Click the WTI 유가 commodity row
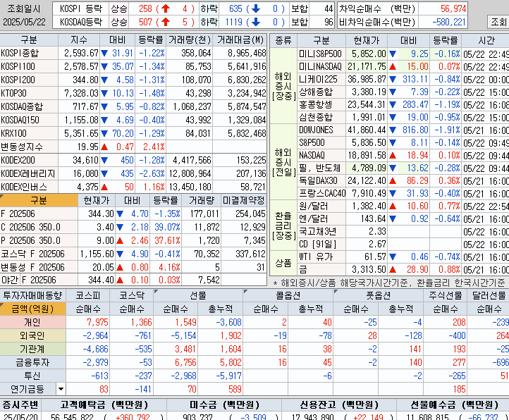This screenshot has width=509, height=420. pos(403,257)
